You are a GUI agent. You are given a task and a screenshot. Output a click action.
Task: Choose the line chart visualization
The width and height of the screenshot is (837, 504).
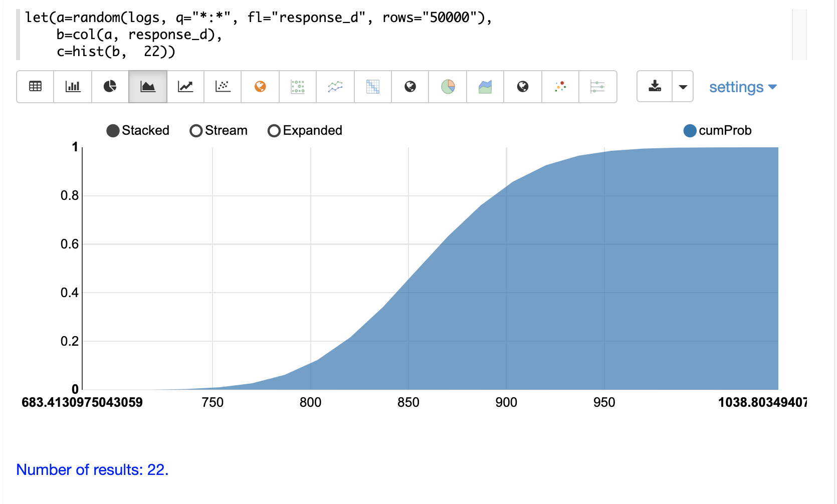[x=185, y=87]
